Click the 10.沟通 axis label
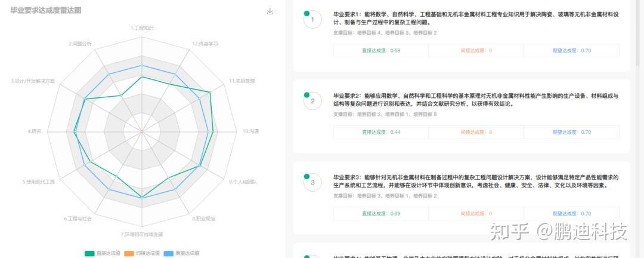Viewport: 644px width, 258px height. (250, 131)
